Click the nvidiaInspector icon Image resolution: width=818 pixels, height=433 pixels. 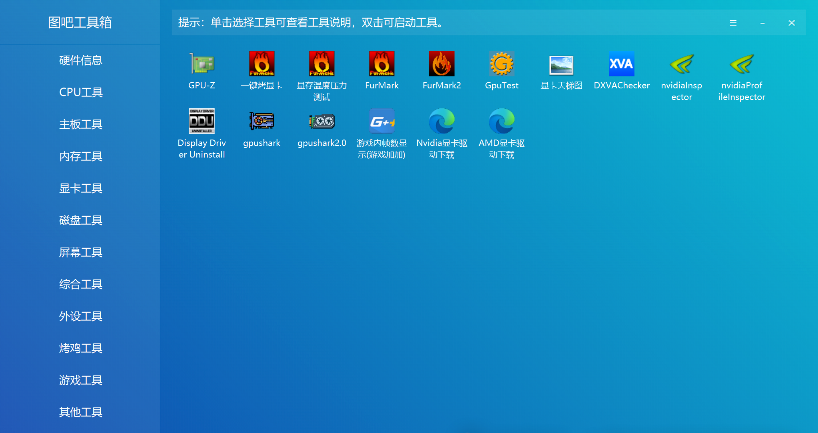pyautogui.click(x=681, y=65)
